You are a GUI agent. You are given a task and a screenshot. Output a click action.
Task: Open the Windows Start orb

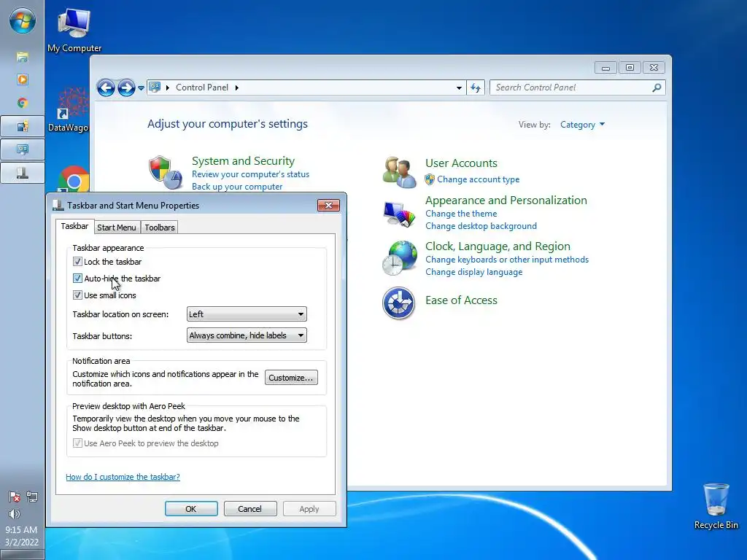pyautogui.click(x=23, y=21)
